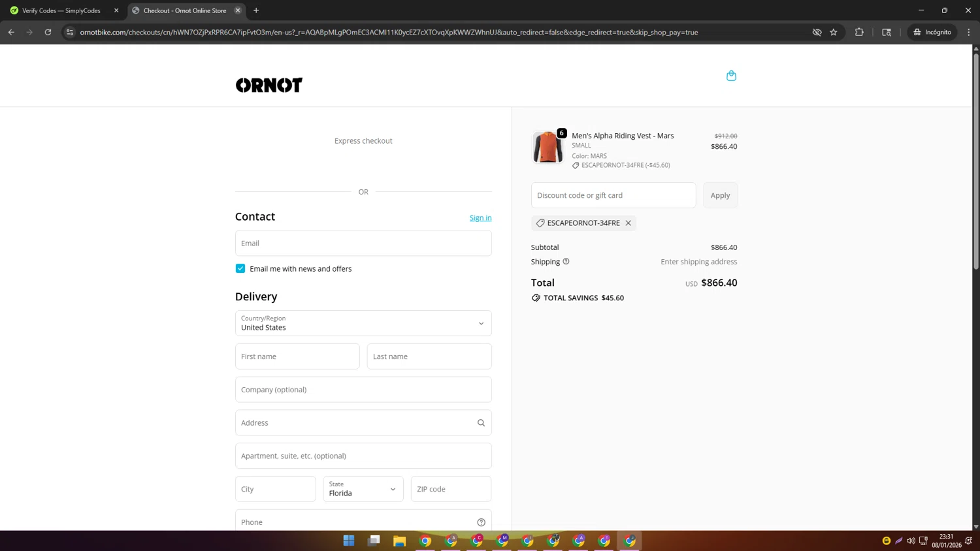This screenshot has height=551, width=980.
Task: Click the browser address bar URL
Action: [389, 32]
